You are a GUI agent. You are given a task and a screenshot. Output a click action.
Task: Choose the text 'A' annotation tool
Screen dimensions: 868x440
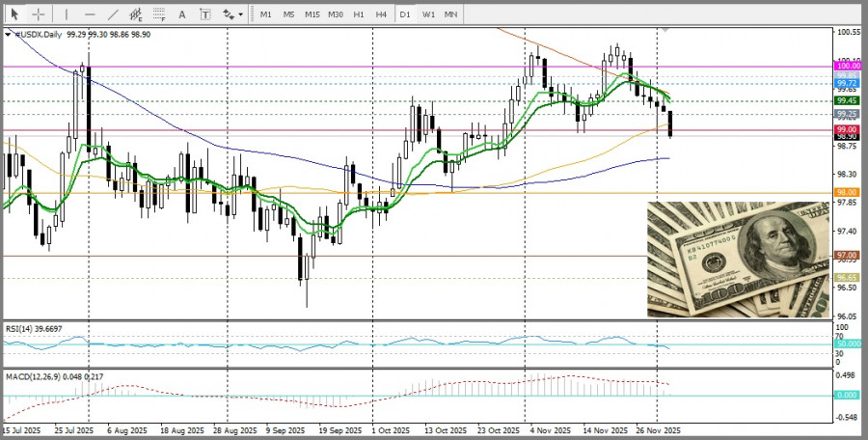(x=183, y=14)
